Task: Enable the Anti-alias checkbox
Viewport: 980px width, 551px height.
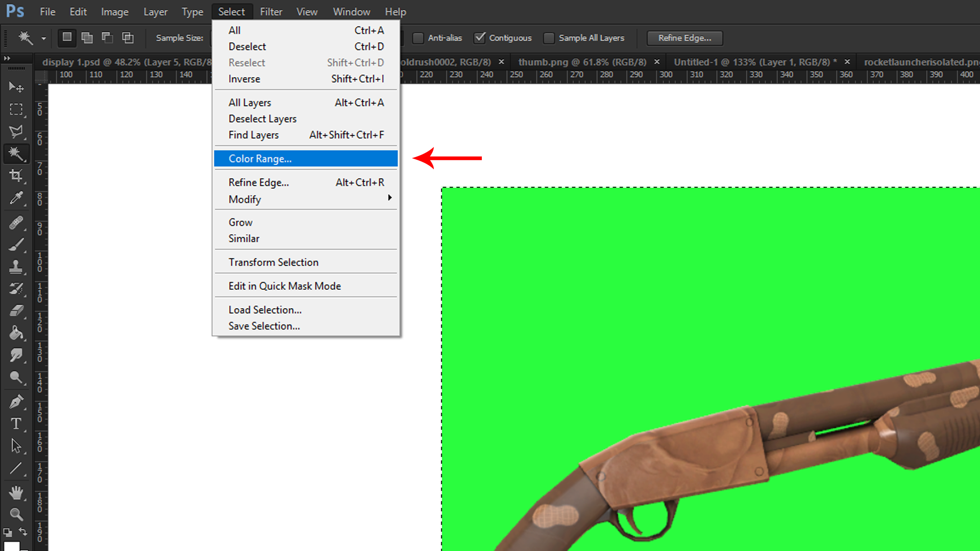Action: click(x=418, y=38)
